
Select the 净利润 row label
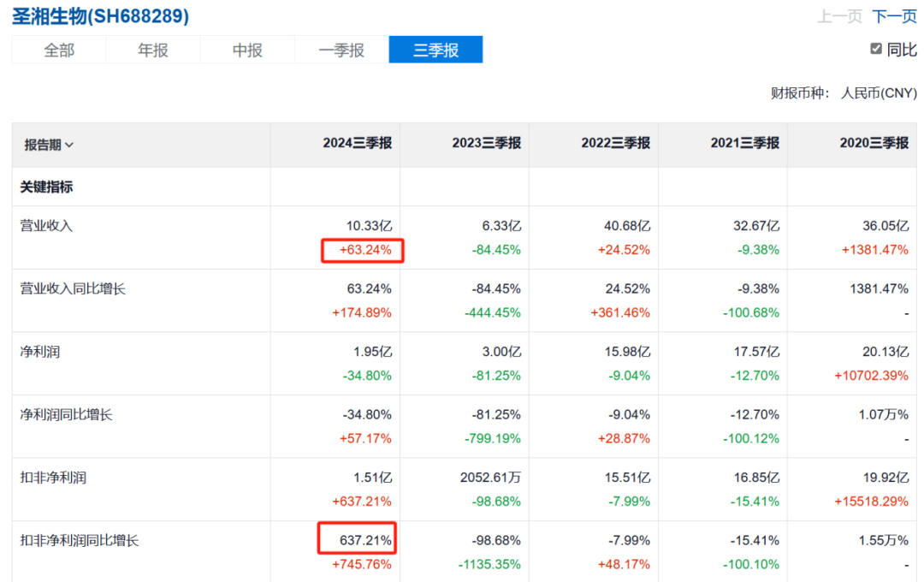[x=40, y=352]
